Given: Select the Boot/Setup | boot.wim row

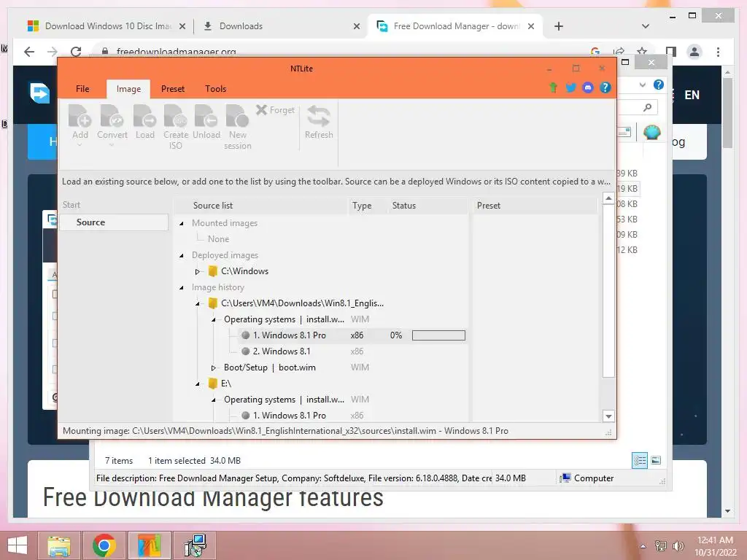Looking at the screenshot, I should point(270,367).
